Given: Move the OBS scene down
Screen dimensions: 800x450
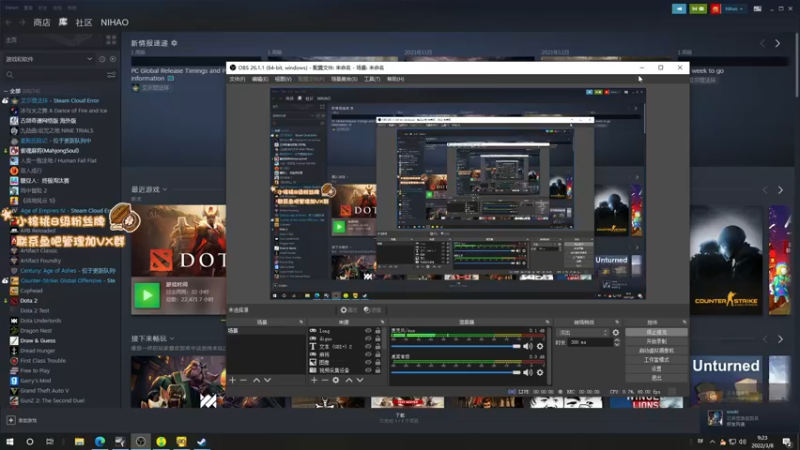Looking at the screenshot, I should 267,380.
